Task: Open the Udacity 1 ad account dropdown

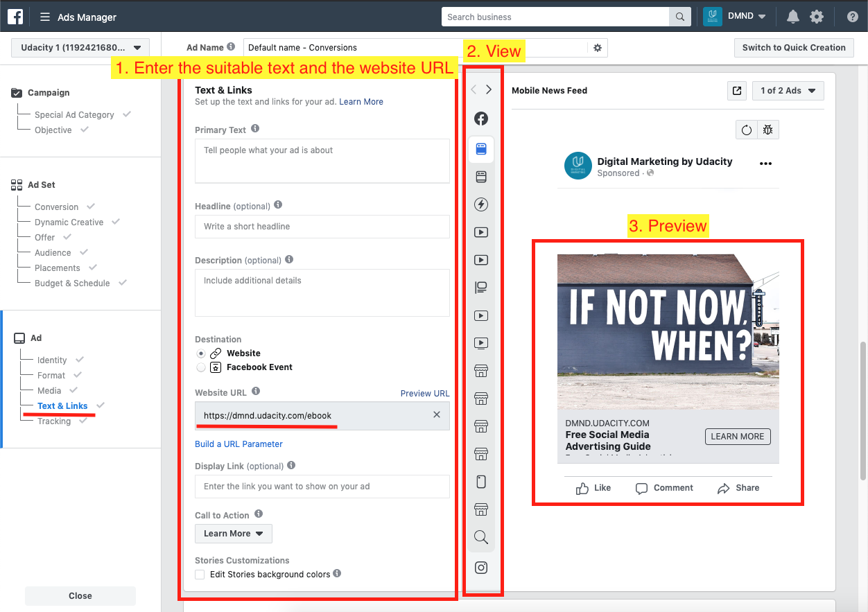Action: pos(80,48)
